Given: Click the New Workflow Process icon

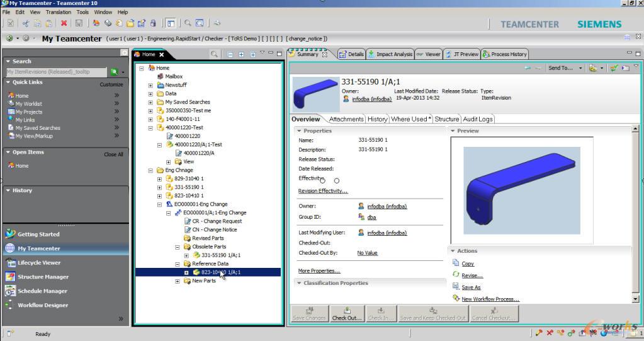Looking at the screenshot, I should point(456,298).
